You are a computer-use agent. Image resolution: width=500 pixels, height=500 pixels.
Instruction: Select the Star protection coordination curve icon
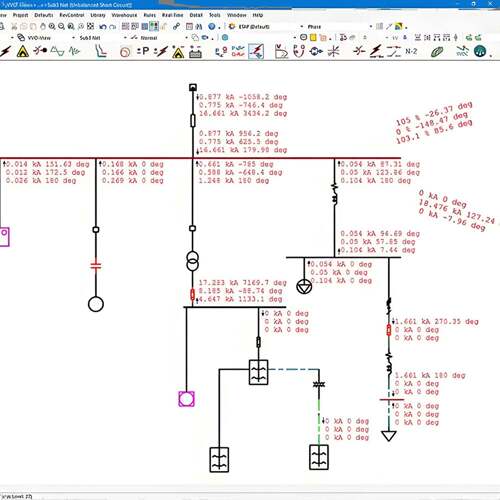click(101, 51)
